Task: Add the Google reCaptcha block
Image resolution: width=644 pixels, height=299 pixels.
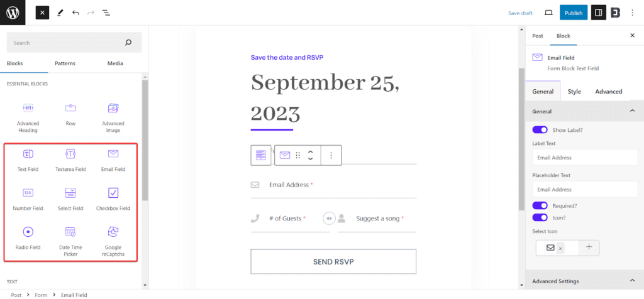Action: point(113,232)
